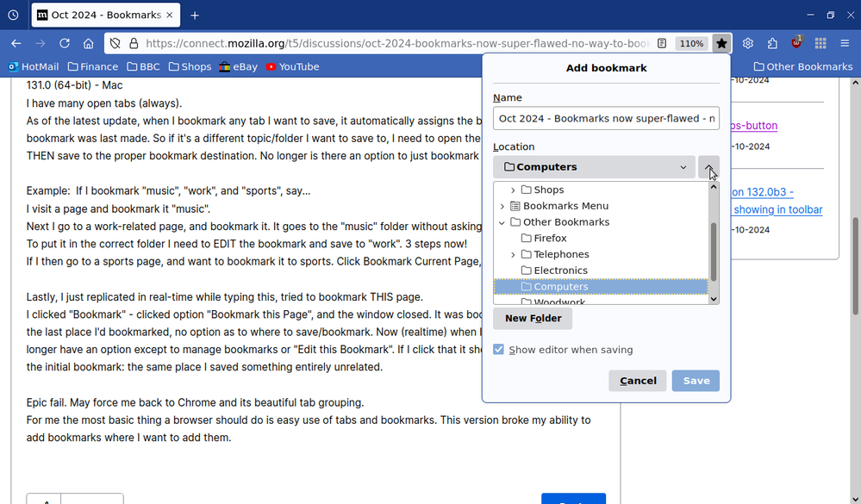Collapse the Other Bookmarks tree node
Image resolution: width=861 pixels, height=504 pixels.
pos(502,222)
